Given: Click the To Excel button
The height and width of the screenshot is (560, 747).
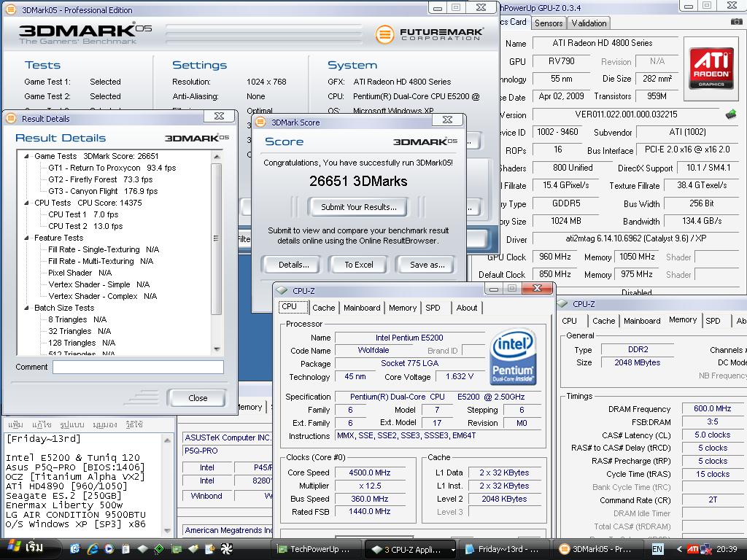Looking at the screenshot, I should (358, 265).
